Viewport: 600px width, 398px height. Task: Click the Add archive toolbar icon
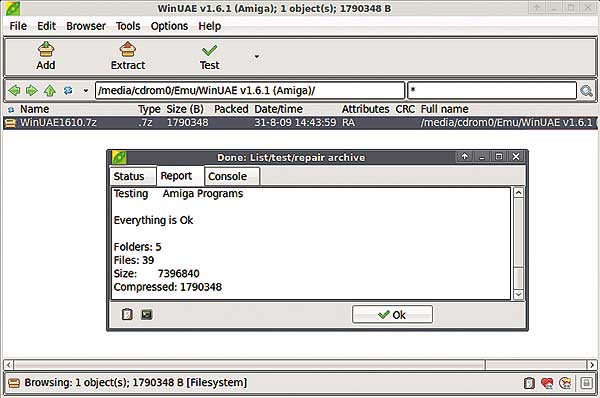46,50
